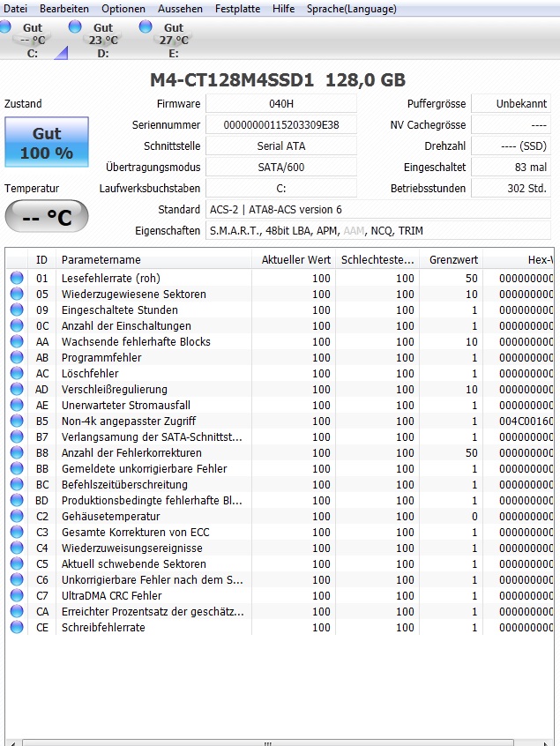The height and width of the screenshot is (746, 560).
Task: Select the Unkorrigierbare Fehler nach dem S... row
Action: pos(280,579)
